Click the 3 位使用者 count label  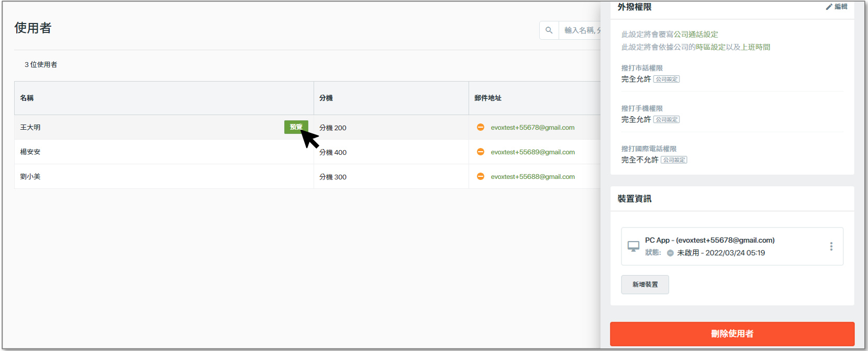(41, 65)
